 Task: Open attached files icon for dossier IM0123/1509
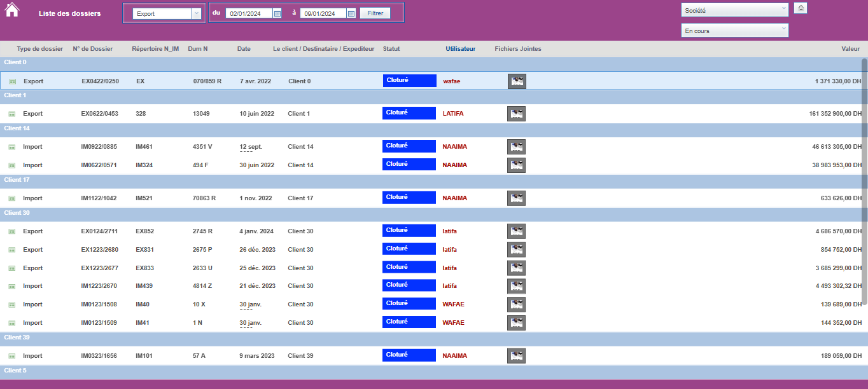[x=516, y=323]
